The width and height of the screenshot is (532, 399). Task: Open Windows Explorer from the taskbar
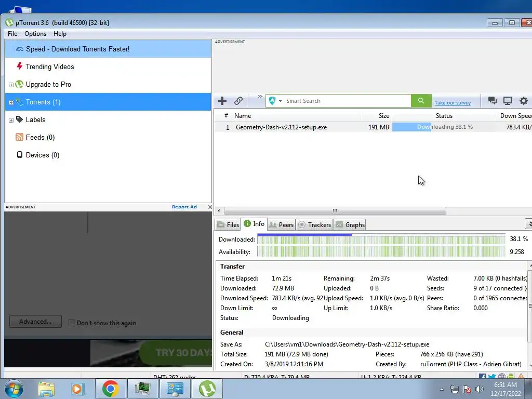[46, 389]
